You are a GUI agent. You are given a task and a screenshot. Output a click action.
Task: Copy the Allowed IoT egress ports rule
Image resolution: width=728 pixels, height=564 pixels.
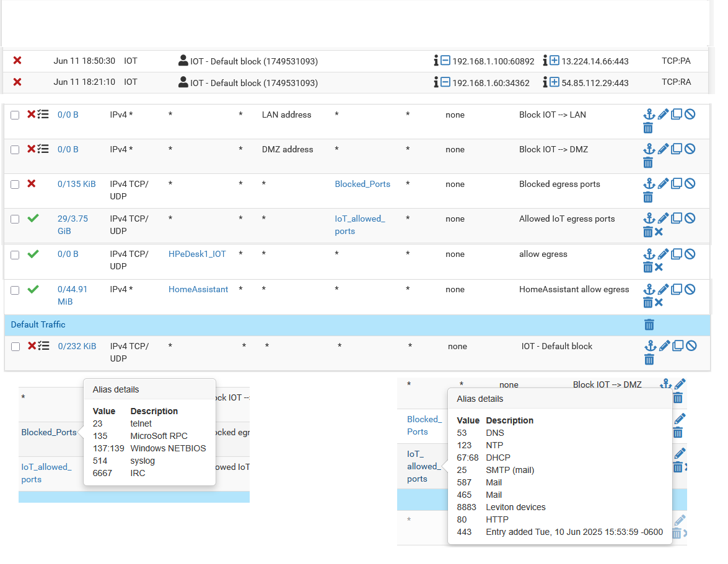click(677, 218)
